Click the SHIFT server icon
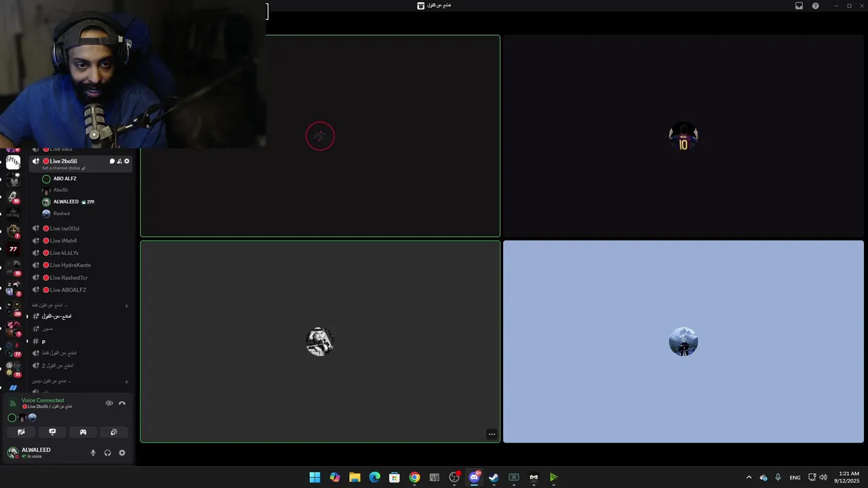The height and width of the screenshot is (488, 868). click(x=13, y=162)
